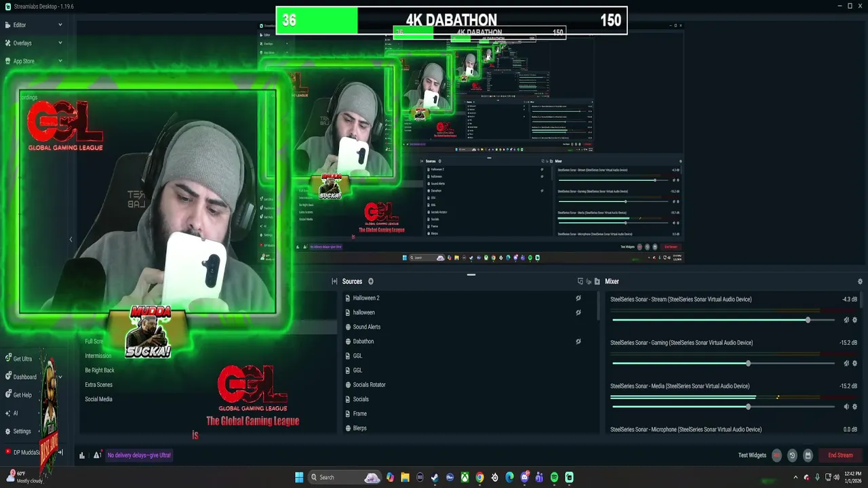Toggle the REC recording button
This screenshot has width=868, height=488.
click(776, 455)
